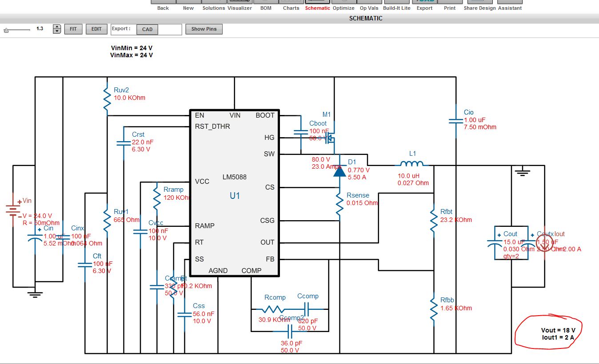The image size is (599, 364).
Task: Click the schematic zoom slider
Action: click(x=17, y=30)
